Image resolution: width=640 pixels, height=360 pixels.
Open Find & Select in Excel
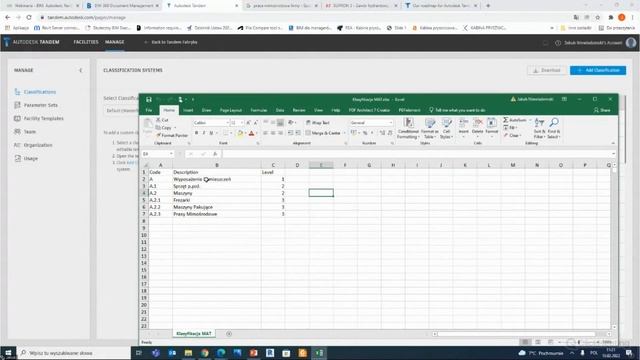pyautogui.click(x=553, y=128)
